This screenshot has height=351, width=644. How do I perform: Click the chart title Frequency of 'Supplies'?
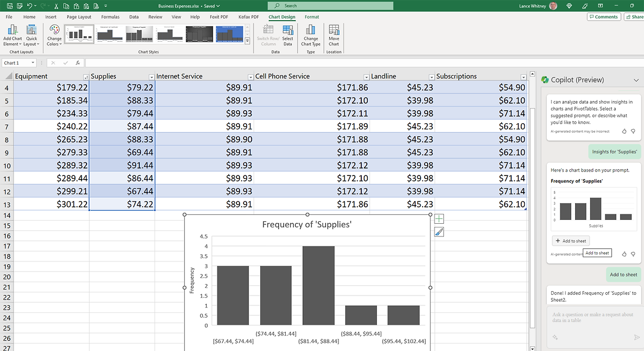tap(307, 225)
